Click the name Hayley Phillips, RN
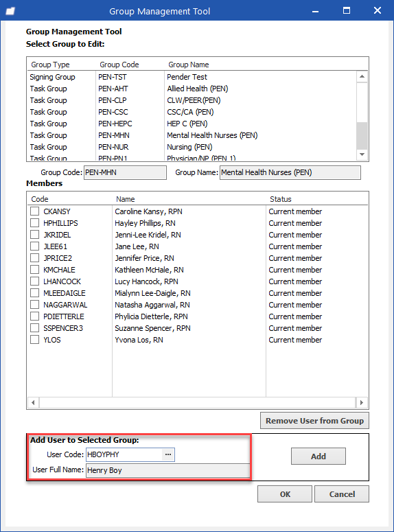The width and height of the screenshot is (394, 532). coord(145,223)
